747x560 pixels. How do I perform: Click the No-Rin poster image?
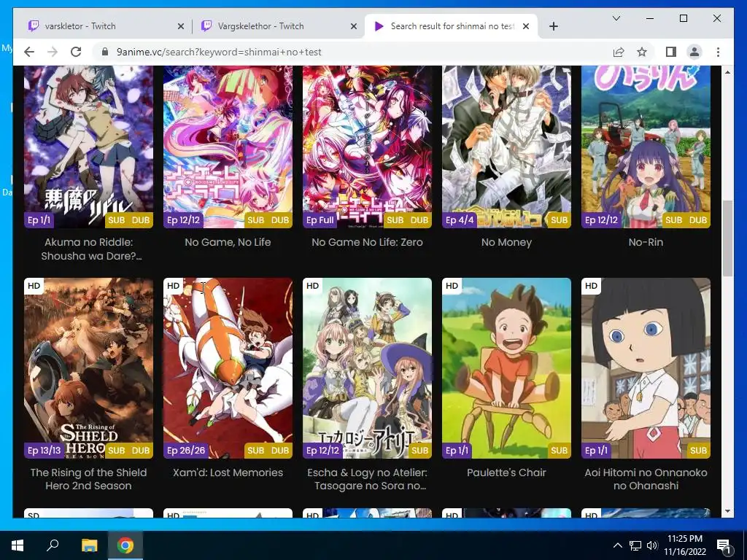[646, 147]
